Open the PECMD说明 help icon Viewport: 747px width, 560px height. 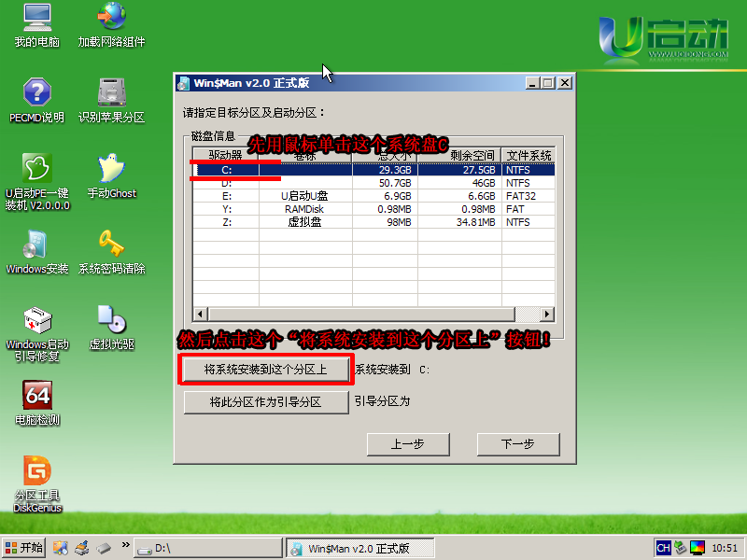coord(37,101)
